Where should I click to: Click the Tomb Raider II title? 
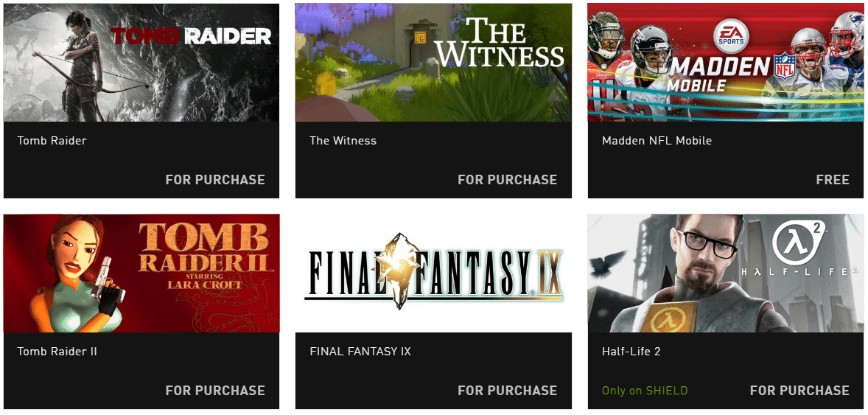pos(57,352)
